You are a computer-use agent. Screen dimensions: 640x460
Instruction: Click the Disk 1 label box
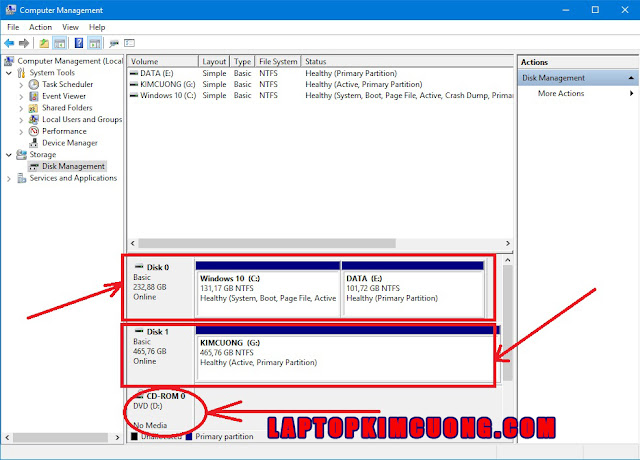(x=160, y=352)
